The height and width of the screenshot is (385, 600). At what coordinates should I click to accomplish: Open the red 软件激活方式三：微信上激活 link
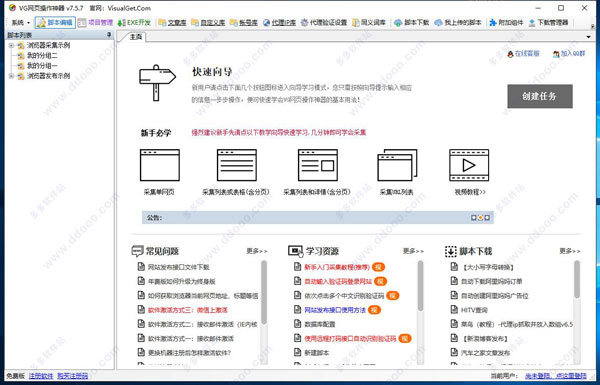coord(188,310)
